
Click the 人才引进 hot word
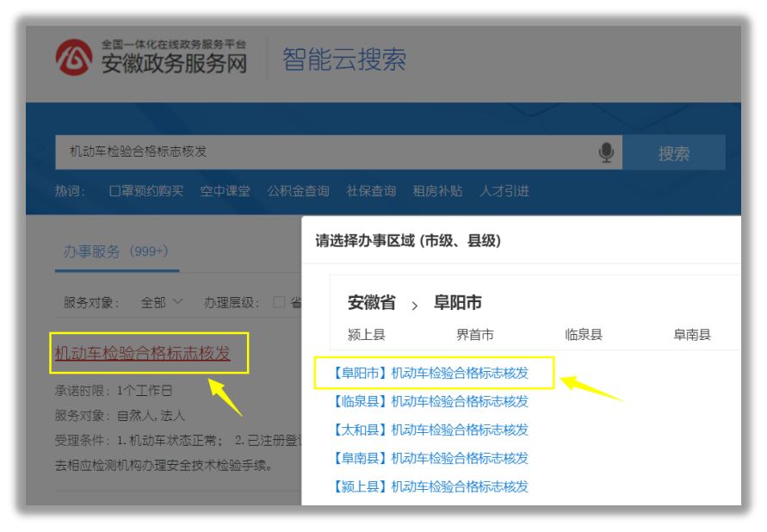tap(507, 191)
